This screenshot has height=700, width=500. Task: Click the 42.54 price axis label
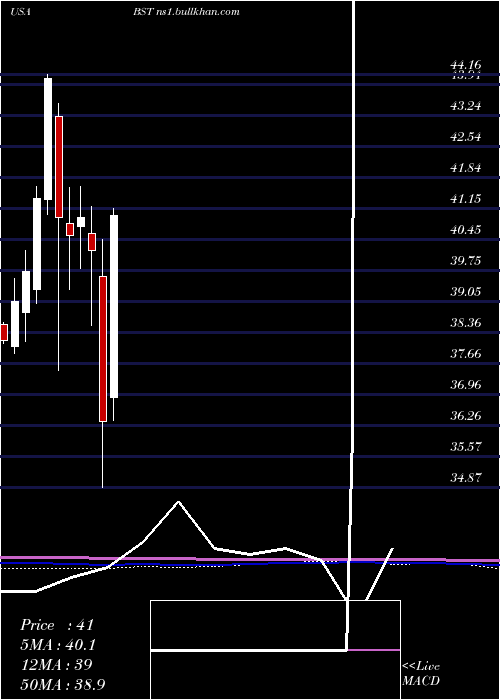[x=466, y=137]
